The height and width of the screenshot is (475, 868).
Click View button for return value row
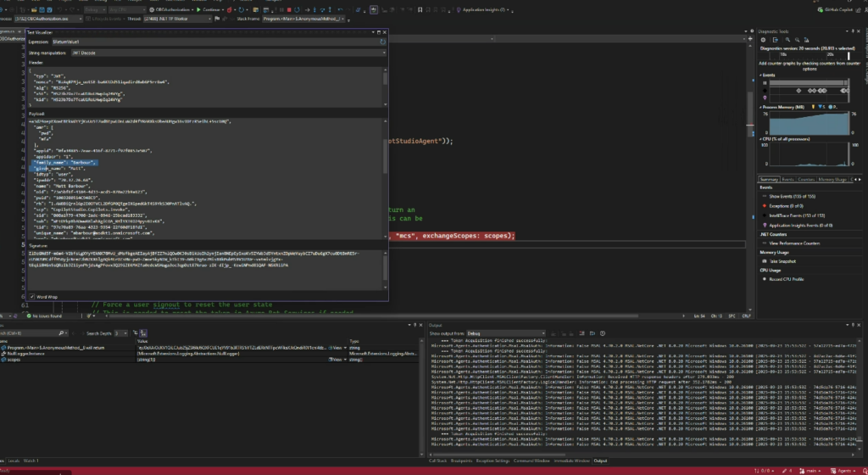(x=336, y=348)
